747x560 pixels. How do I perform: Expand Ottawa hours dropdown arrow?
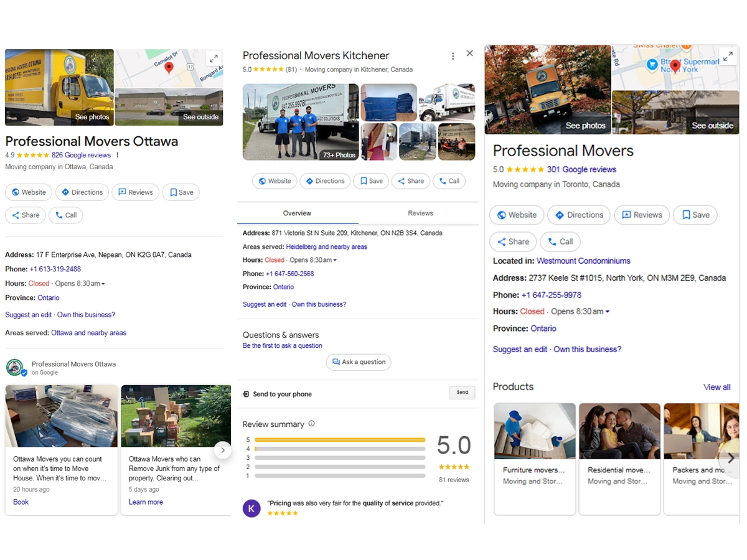(103, 284)
